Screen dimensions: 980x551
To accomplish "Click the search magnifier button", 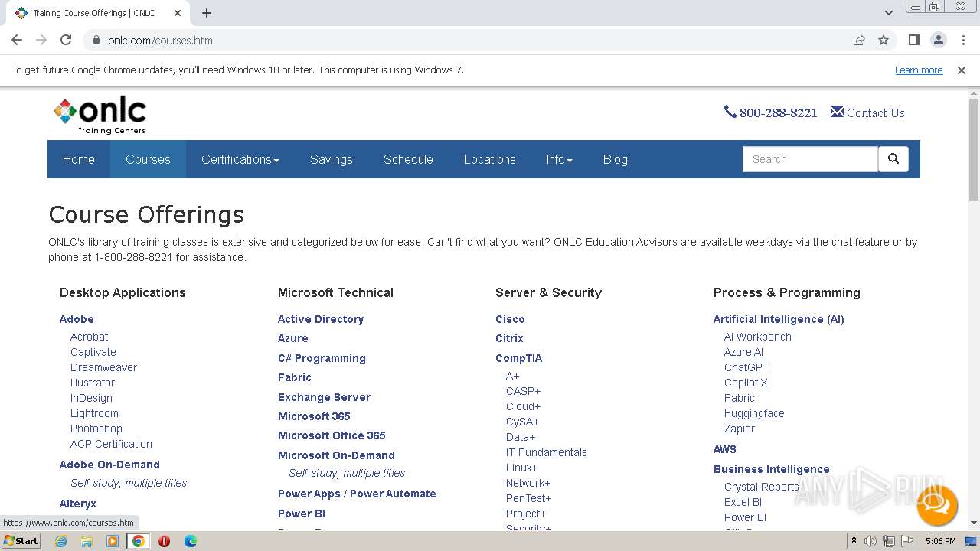I will click(x=893, y=159).
